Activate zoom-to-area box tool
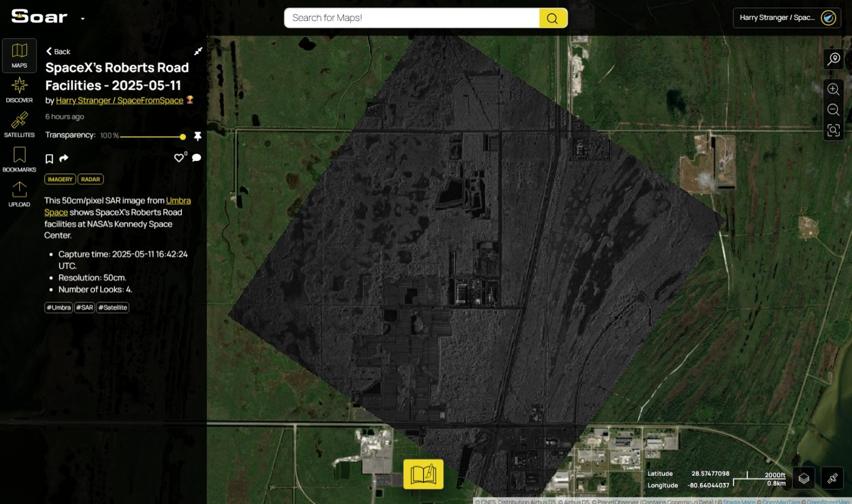852x504 pixels. [x=834, y=130]
